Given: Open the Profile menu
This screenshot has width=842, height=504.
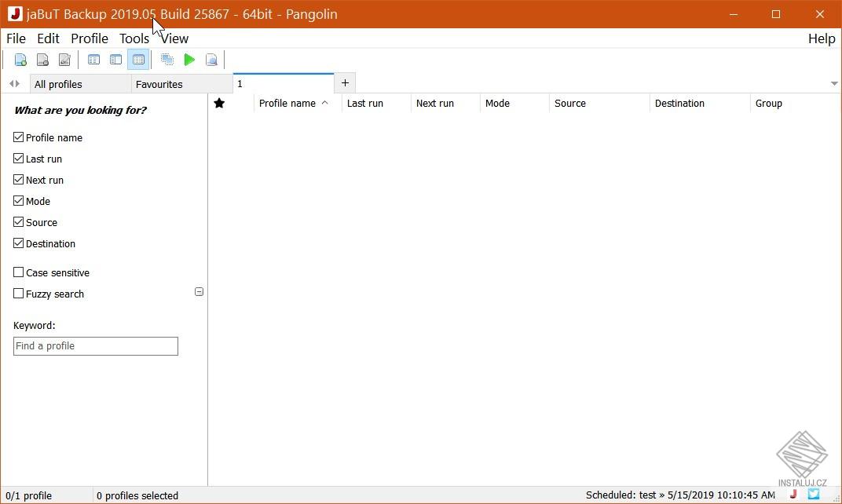Looking at the screenshot, I should 90,38.
